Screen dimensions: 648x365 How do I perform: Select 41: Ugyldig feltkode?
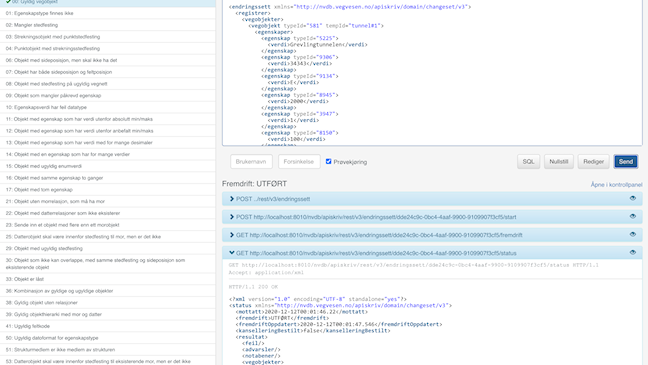(107, 326)
